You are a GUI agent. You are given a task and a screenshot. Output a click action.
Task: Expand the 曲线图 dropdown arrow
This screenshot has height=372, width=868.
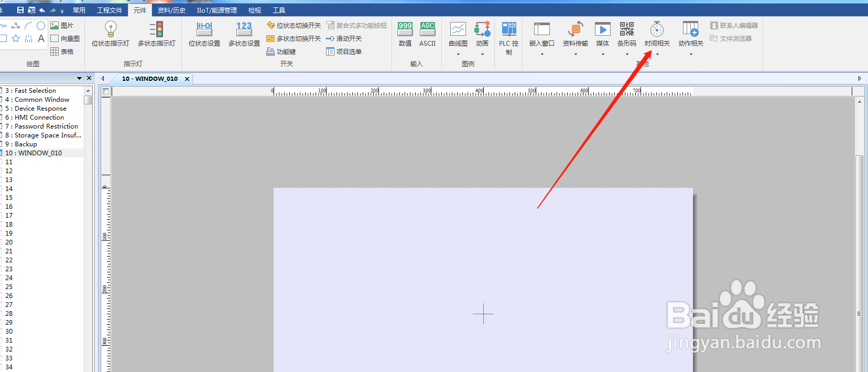458,54
